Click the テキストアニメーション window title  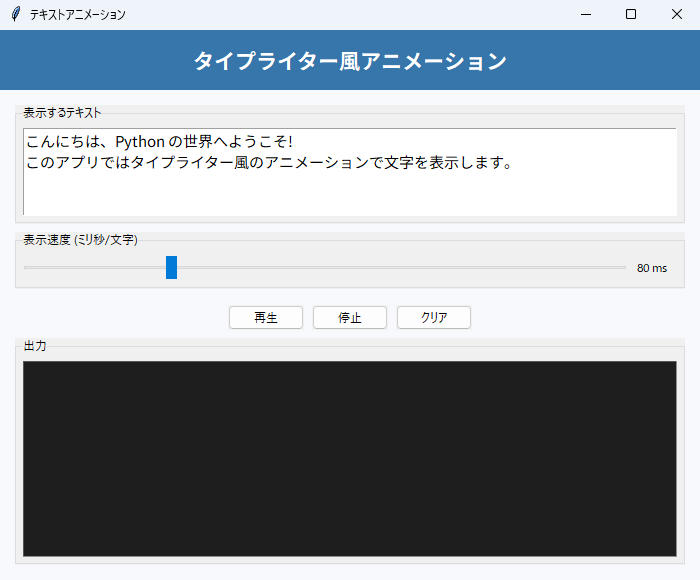pyautogui.click(x=78, y=15)
